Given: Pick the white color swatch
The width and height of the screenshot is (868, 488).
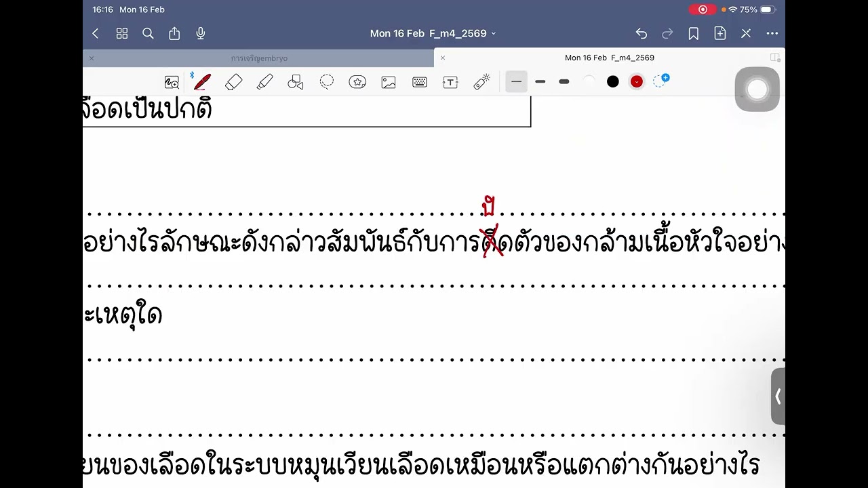Looking at the screenshot, I should [589, 81].
